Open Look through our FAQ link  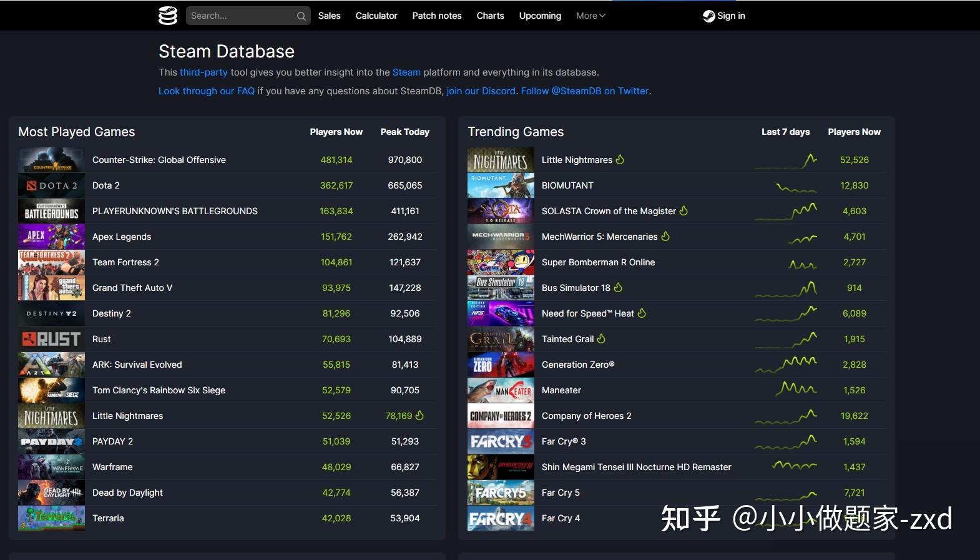point(207,91)
